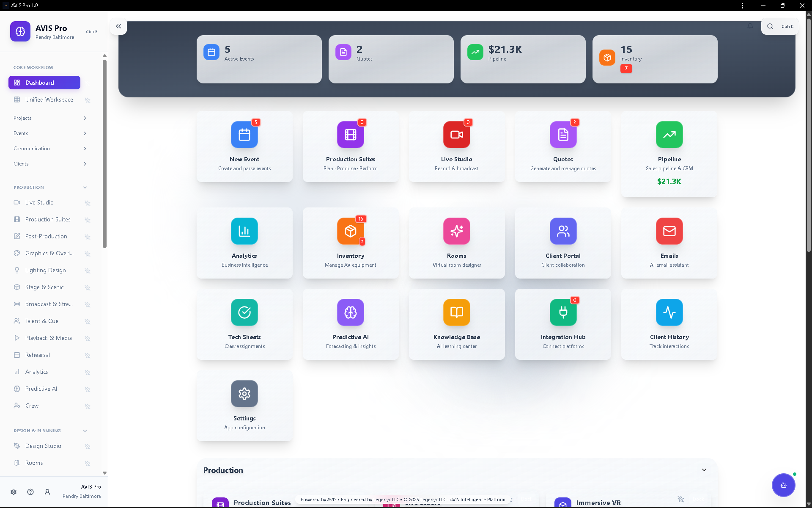Collapse the Production sidebar section
Image resolution: width=812 pixels, height=508 pixels.
point(85,187)
